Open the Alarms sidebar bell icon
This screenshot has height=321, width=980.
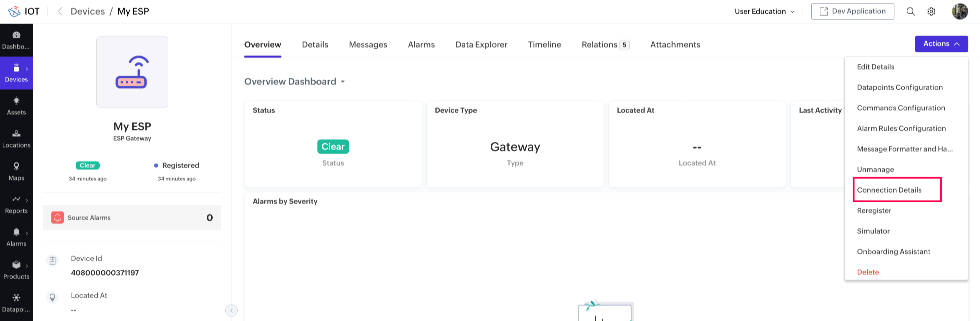point(16,232)
